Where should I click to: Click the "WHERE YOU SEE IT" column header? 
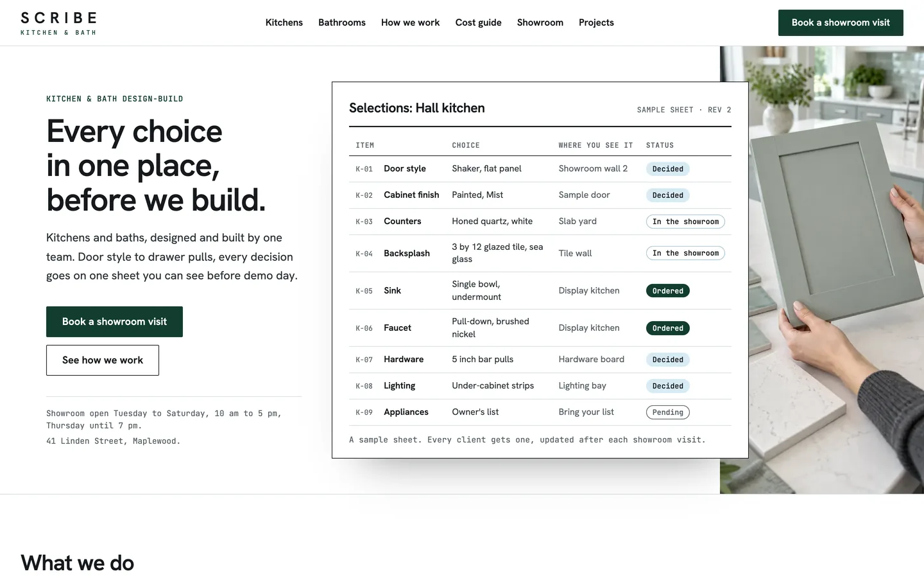pos(595,145)
